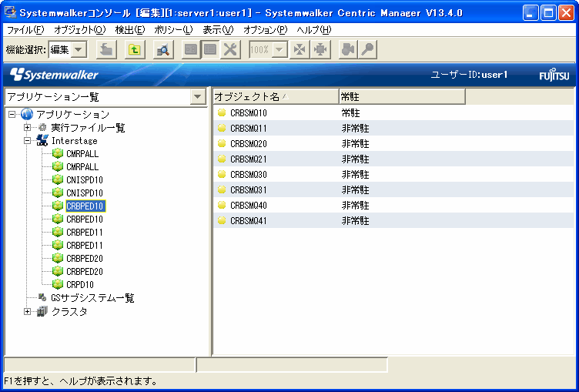
Task: Click the Interstage node icon
Action: click(42, 140)
